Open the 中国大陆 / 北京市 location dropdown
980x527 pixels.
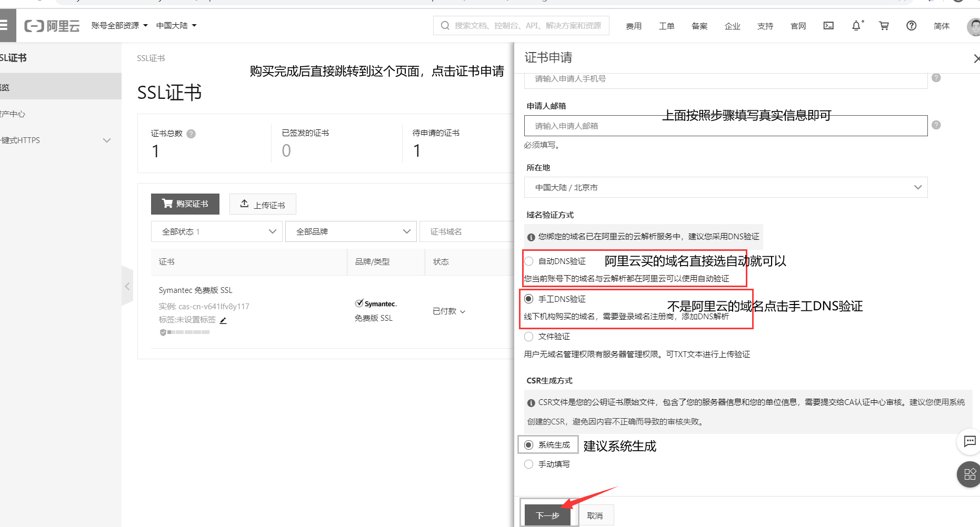tap(725, 187)
